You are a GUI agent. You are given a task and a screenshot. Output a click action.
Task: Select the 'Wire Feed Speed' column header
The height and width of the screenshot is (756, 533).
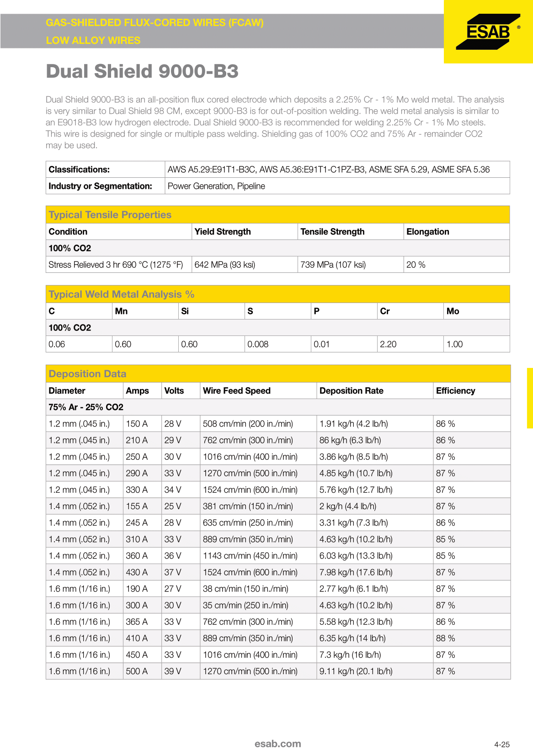click(x=258, y=391)
